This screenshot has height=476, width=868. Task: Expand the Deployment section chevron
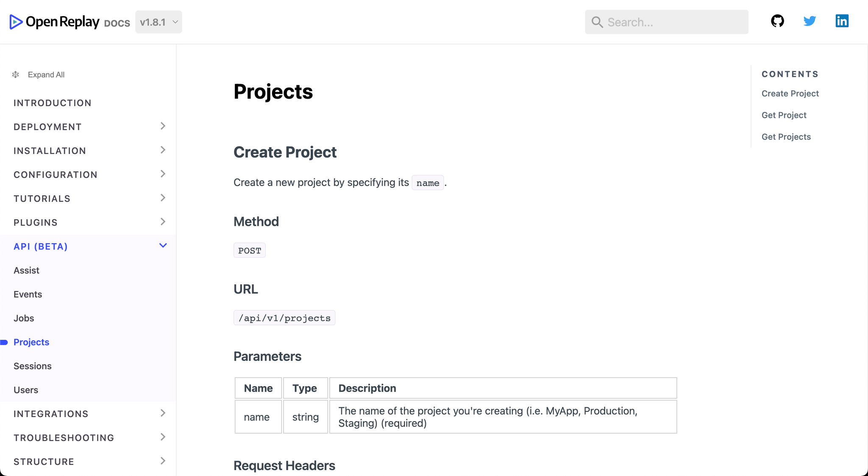[x=163, y=126]
